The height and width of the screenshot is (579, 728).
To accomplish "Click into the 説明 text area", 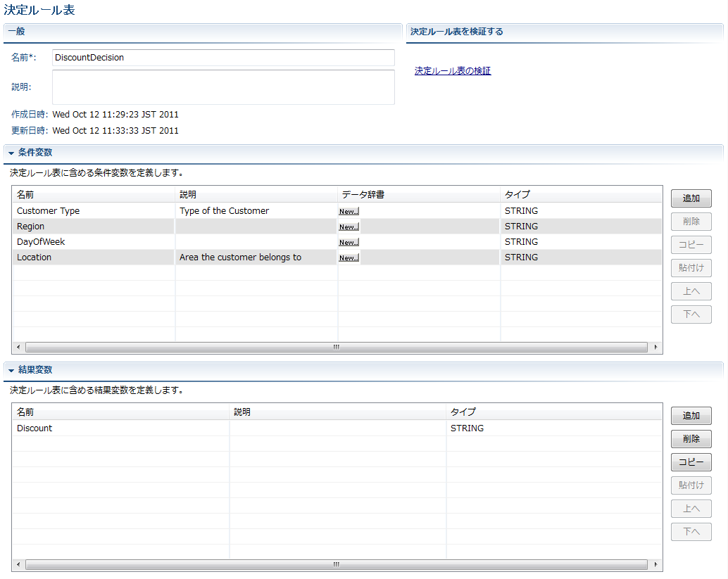I will (x=223, y=87).
